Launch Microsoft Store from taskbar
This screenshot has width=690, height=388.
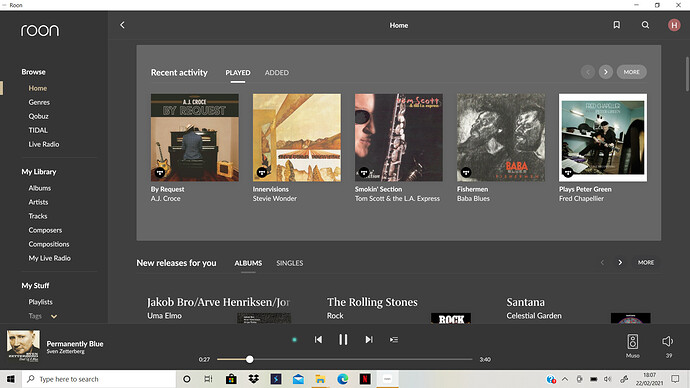pos(231,379)
